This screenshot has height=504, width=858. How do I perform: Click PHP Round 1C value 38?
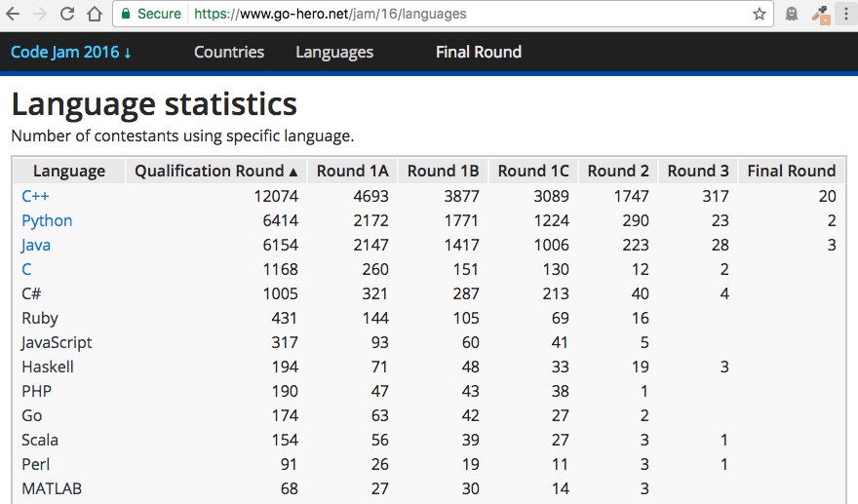[x=561, y=391]
